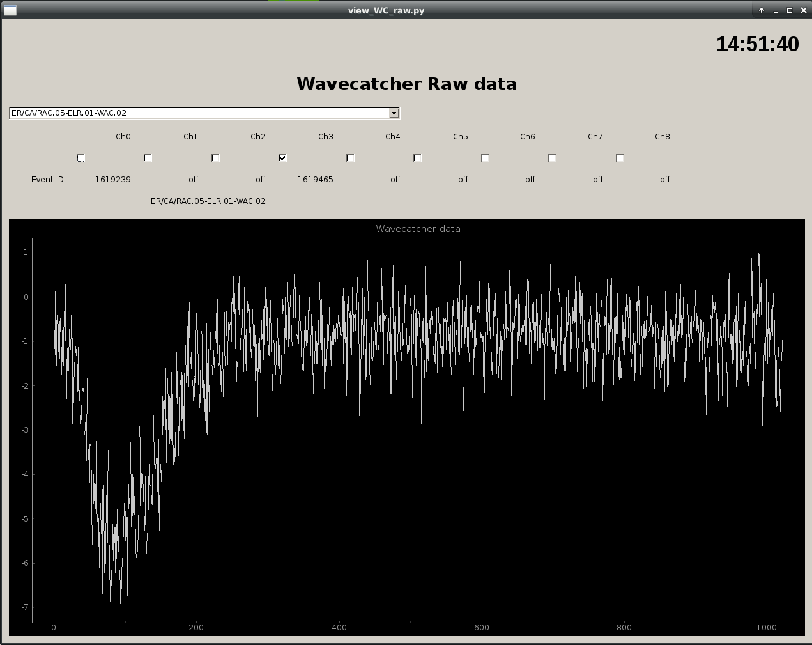Close the view_WC_raw.py window

(804, 10)
